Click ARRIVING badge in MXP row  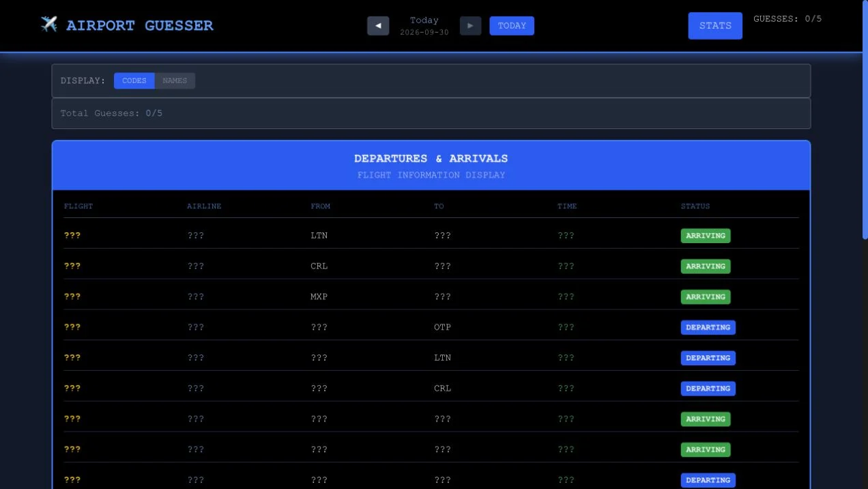click(706, 297)
